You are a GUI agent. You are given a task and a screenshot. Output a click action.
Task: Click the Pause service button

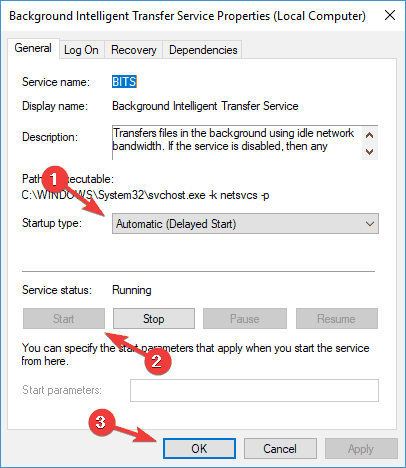click(x=245, y=319)
